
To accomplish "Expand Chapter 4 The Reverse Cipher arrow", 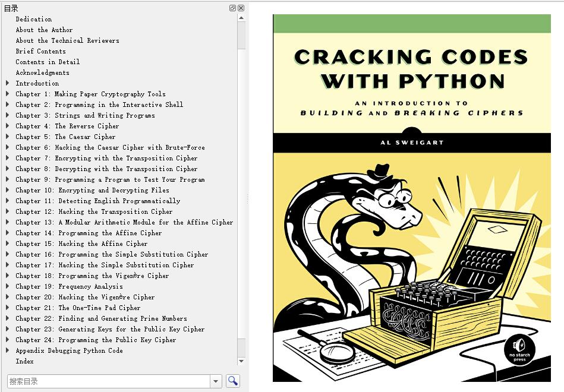I will [8, 126].
